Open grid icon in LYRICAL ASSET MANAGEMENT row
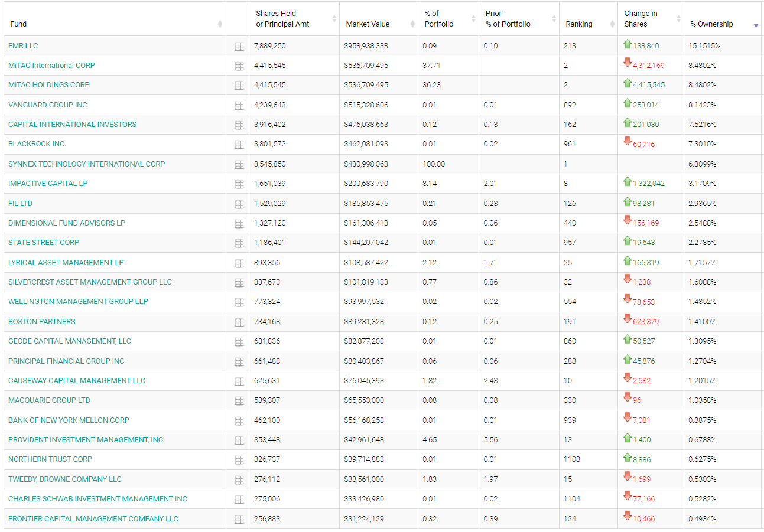Image resolution: width=764 pixels, height=532 pixels. (239, 263)
